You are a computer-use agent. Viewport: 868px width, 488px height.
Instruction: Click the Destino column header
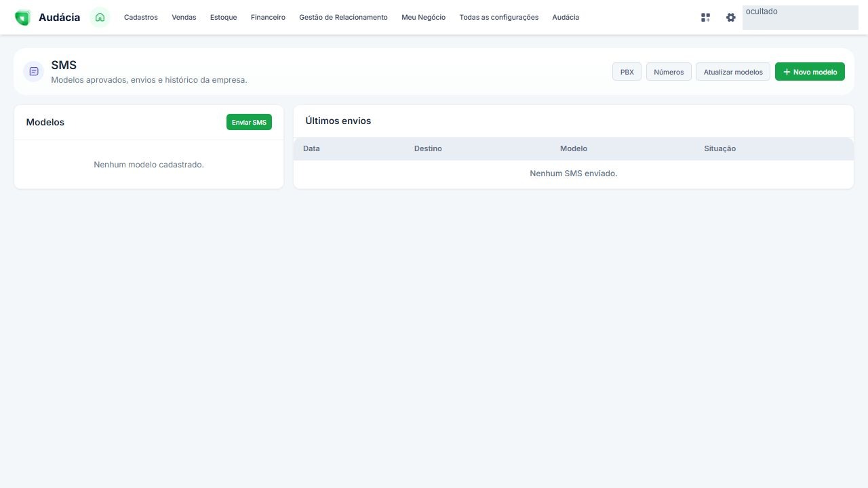428,148
